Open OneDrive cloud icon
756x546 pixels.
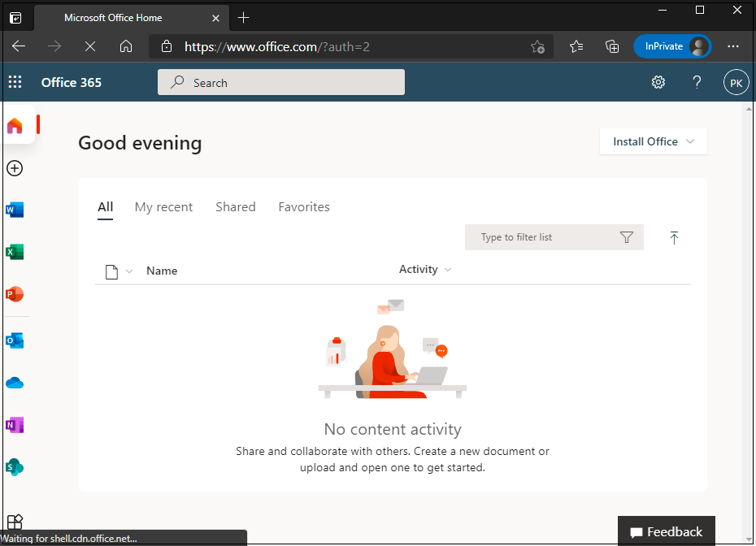tap(15, 383)
